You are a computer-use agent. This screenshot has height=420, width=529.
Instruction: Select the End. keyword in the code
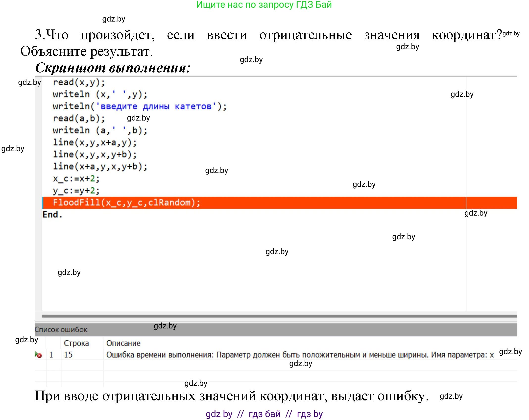(x=52, y=214)
